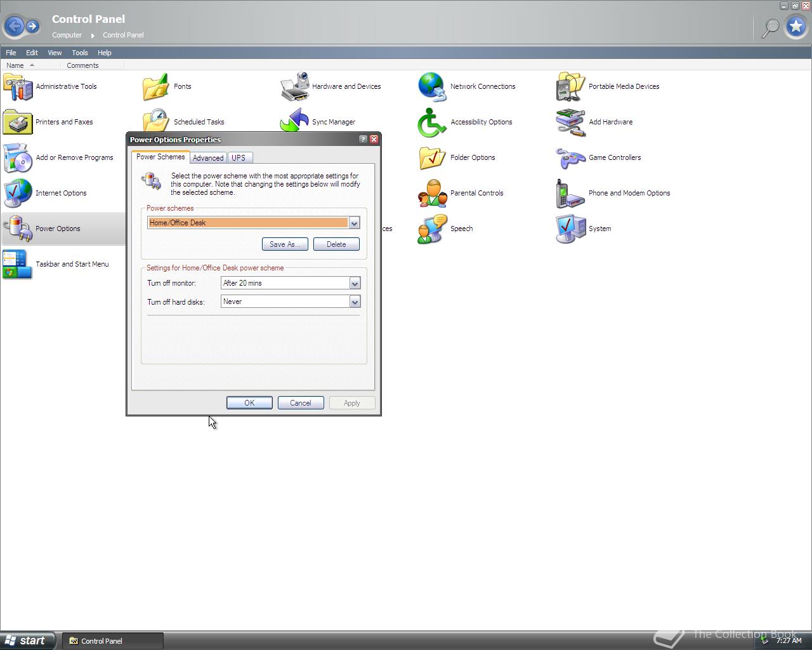Screen dimensions: 812x650
Task: Expand the Turn off monitor dropdown
Action: pos(355,283)
